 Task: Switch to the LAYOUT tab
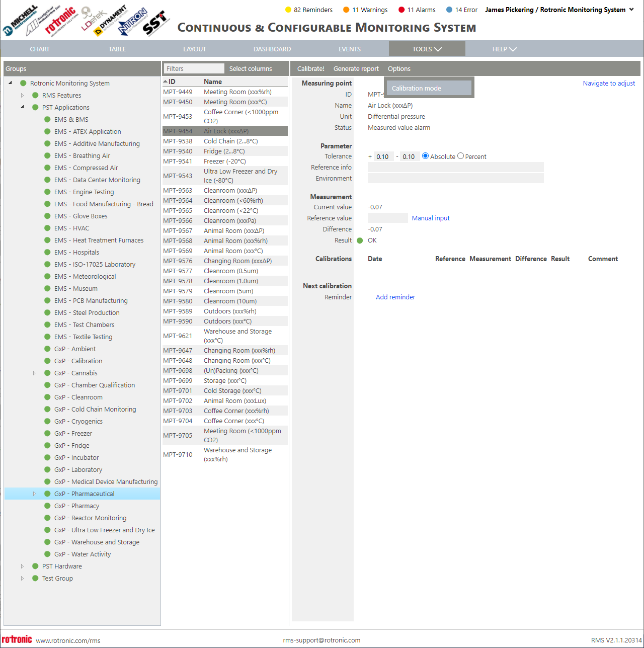(x=195, y=49)
